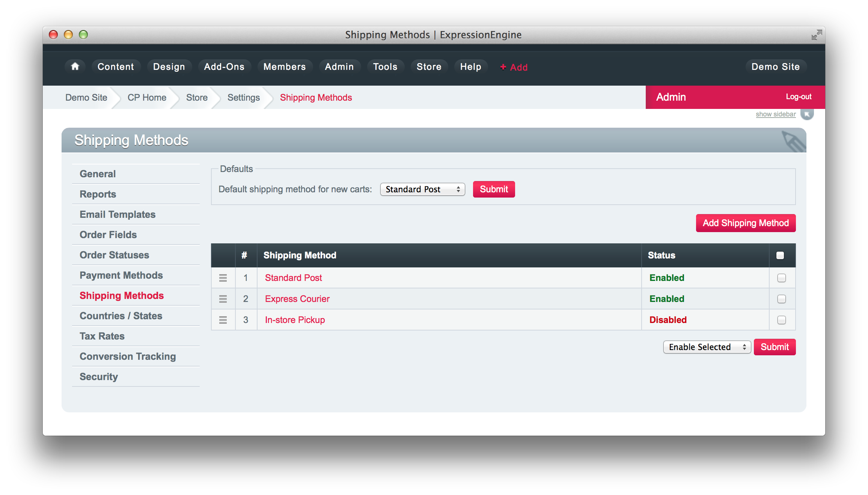Open the In-store Pickup shipping method

[295, 320]
